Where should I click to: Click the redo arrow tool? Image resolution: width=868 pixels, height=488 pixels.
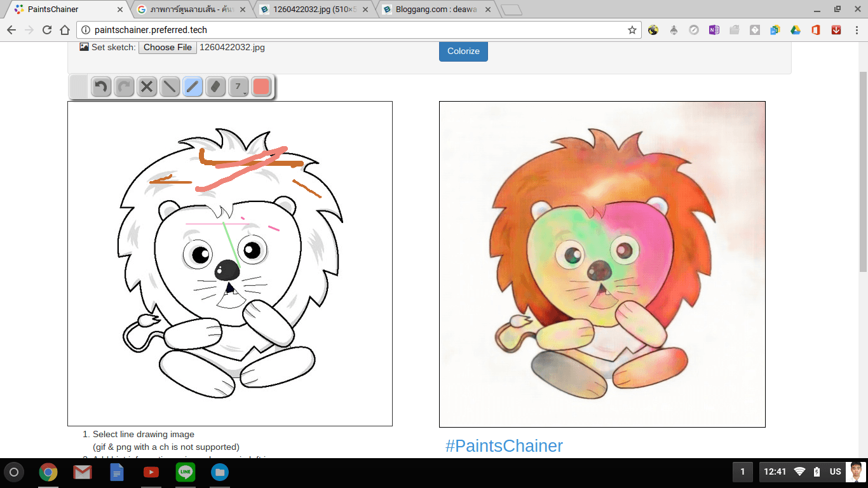(x=124, y=86)
